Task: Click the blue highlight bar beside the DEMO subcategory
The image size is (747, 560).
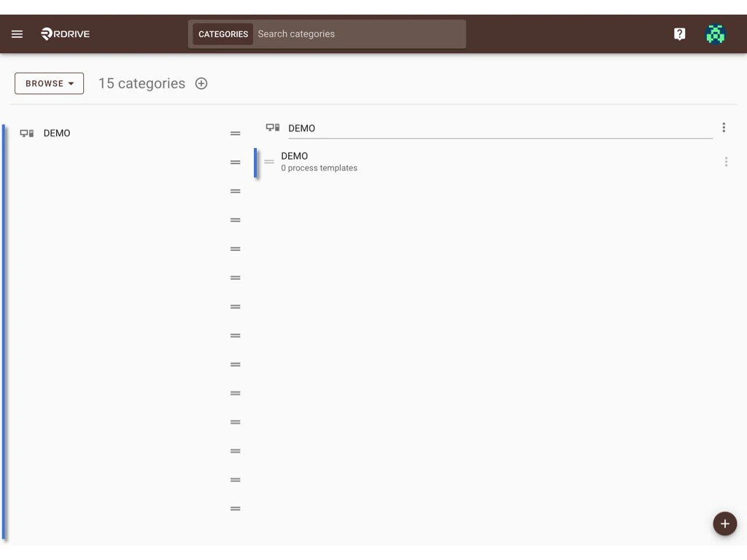Action: tap(256, 162)
